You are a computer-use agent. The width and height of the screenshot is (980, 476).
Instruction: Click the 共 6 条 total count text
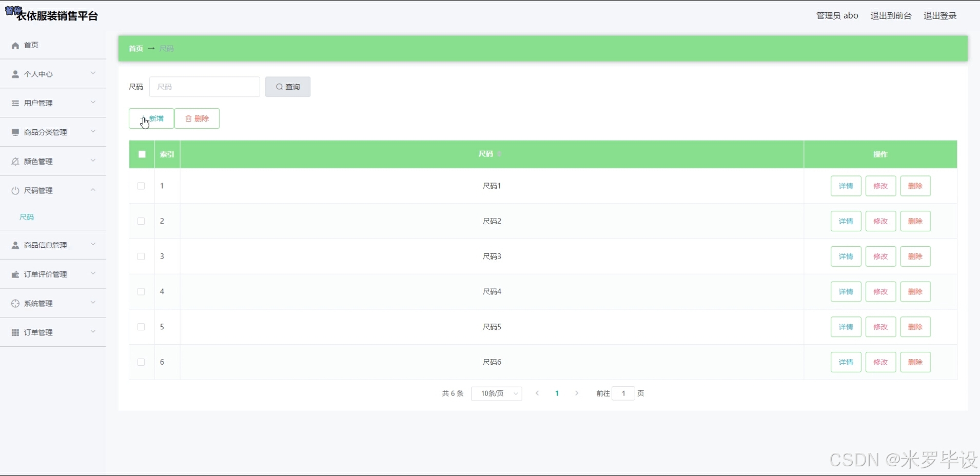(453, 393)
